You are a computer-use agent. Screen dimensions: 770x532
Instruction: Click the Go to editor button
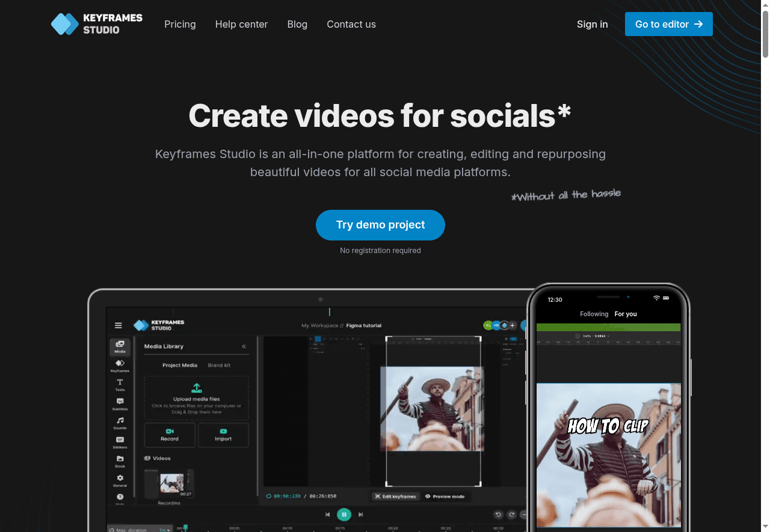(x=668, y=24)
